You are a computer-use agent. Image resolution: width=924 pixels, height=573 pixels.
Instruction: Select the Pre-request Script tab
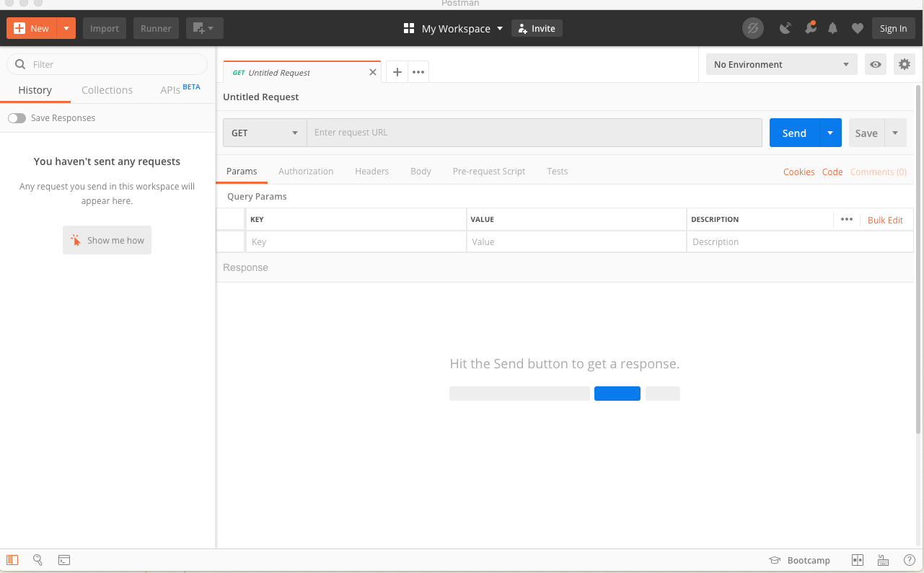489,172
